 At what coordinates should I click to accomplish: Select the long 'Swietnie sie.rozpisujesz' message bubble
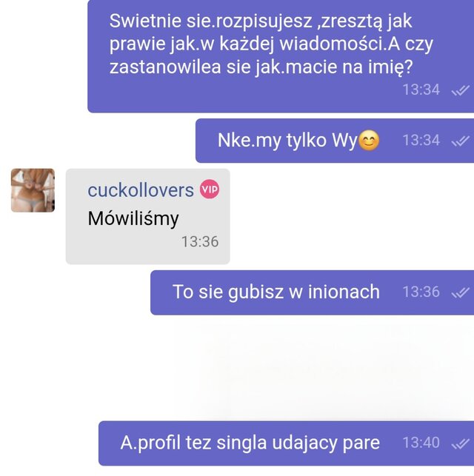[281, 56]
